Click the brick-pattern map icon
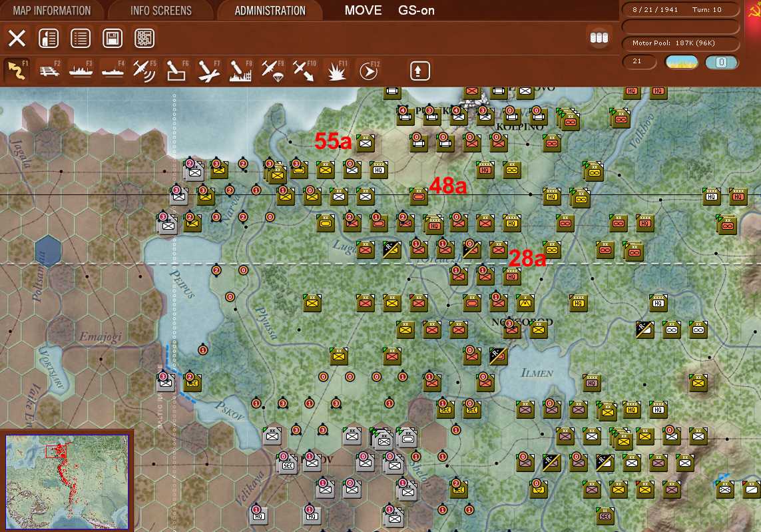This screenshot has width=761, height=532. [144, 39]
